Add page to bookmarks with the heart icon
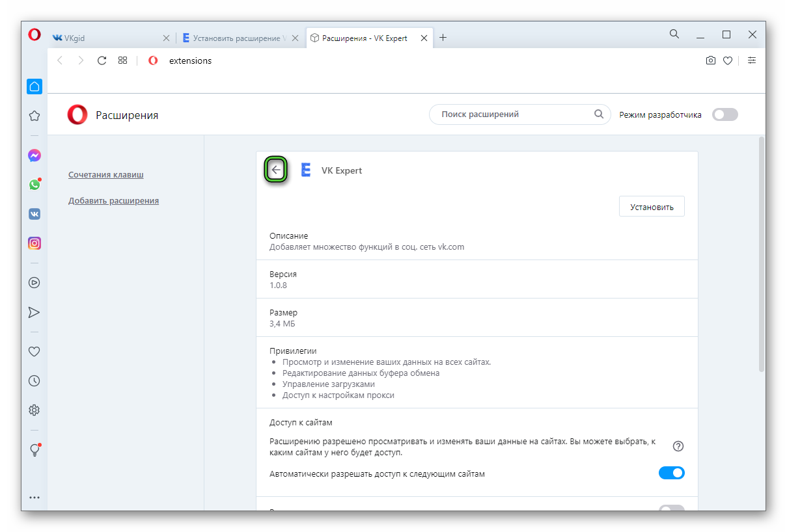This screenshot has height=532, width=787. click(x=728, y=60)
